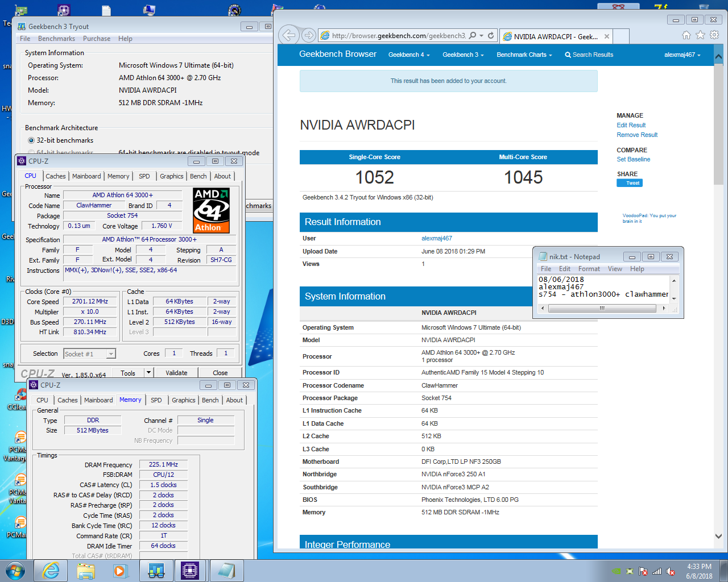The height and width of the screenshot is (582, 728).
Task: Click Internet Explorer address bar URL
Action: pos(398,35)
